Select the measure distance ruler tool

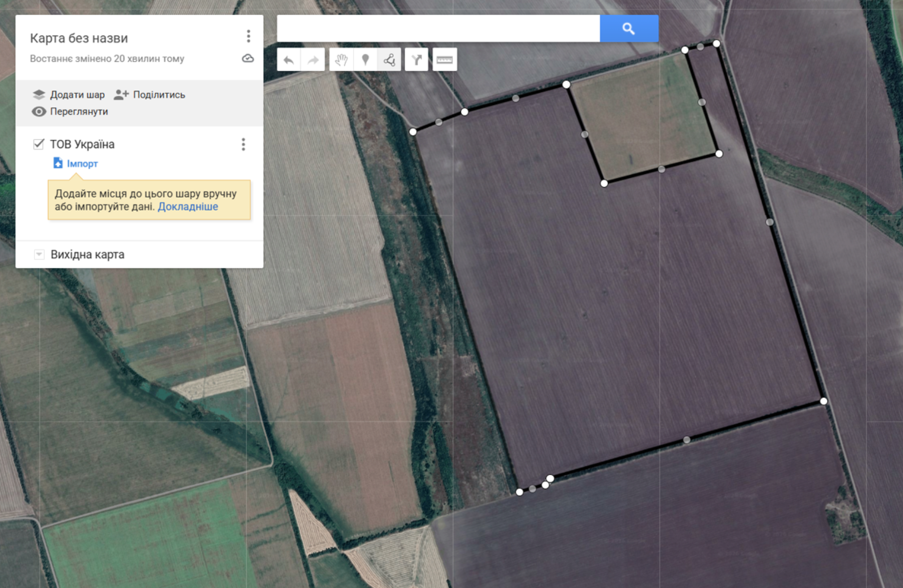pos(445,60)
